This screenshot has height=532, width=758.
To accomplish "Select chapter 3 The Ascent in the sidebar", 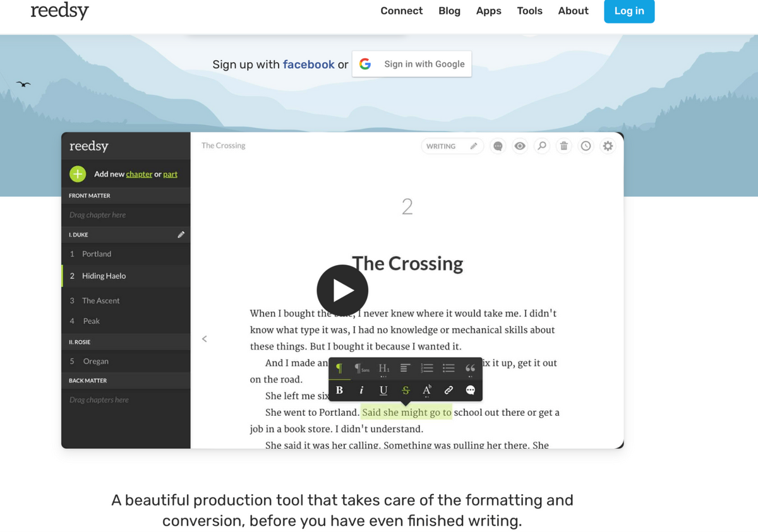I will pos(101,300).
